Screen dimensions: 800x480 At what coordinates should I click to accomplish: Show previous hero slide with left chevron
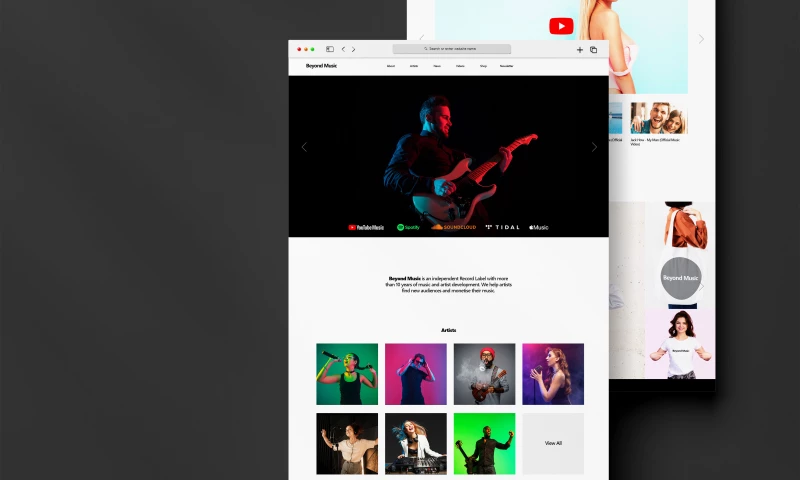pos(304,147)
